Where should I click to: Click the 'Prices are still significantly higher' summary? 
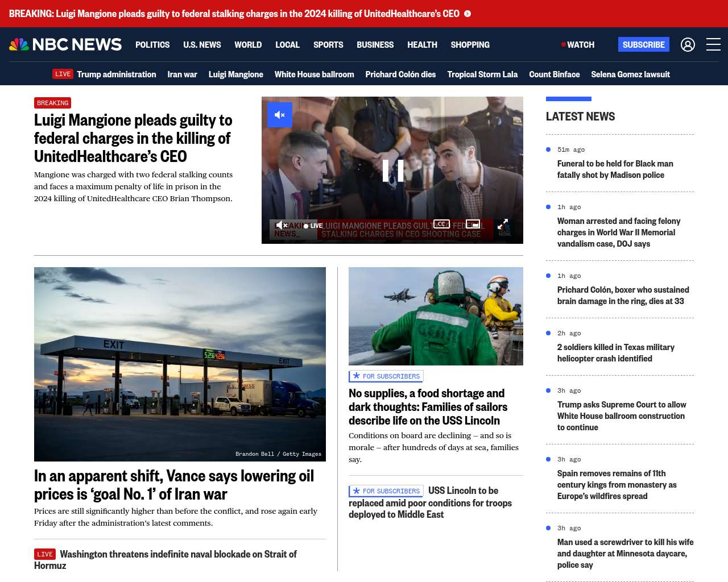[176, 517]
